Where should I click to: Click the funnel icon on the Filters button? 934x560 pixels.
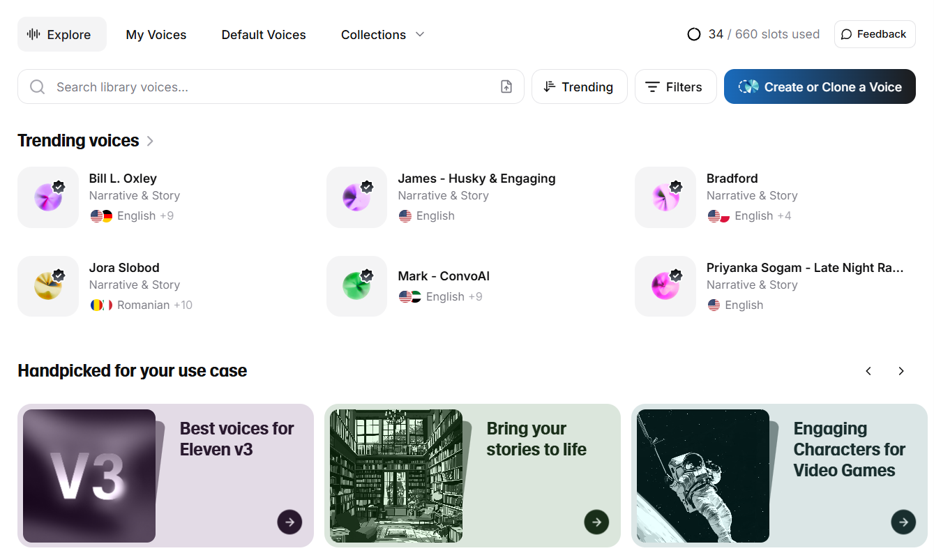pos(653,86)
